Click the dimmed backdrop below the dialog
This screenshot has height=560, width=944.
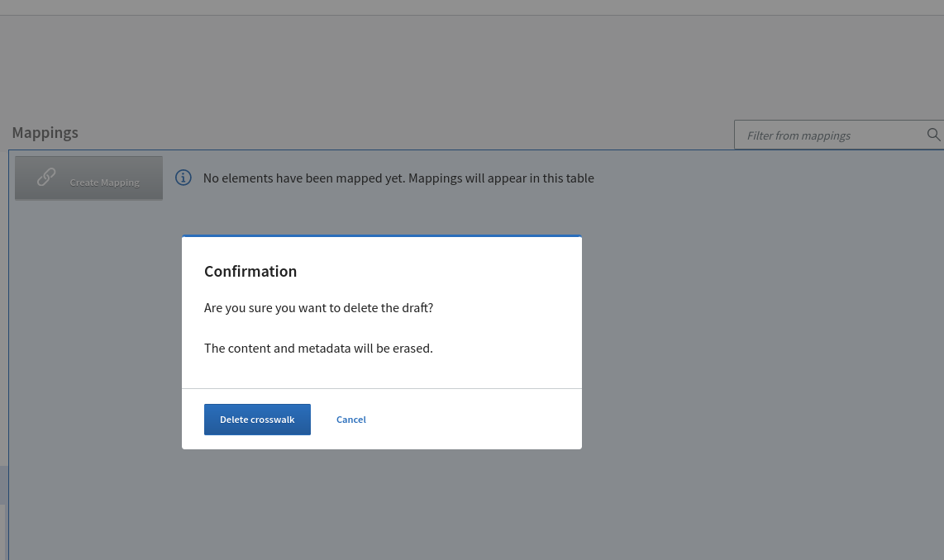[382, 505]
